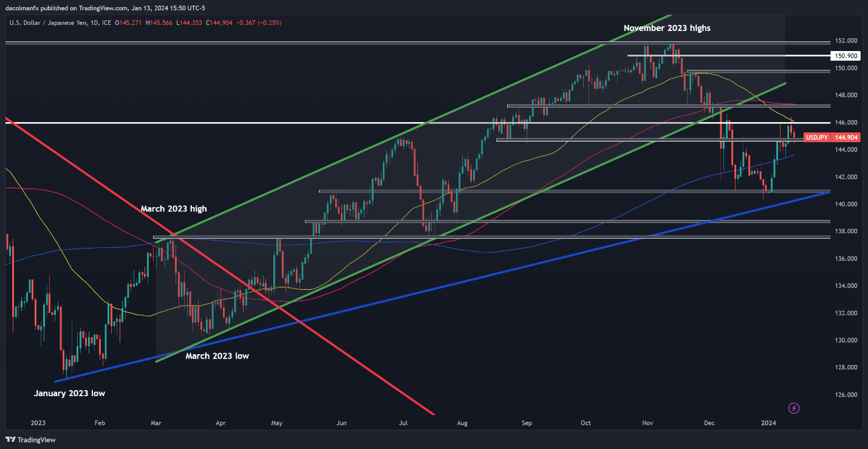Click the lightning bolt icon near the date axis

(794, 408)
